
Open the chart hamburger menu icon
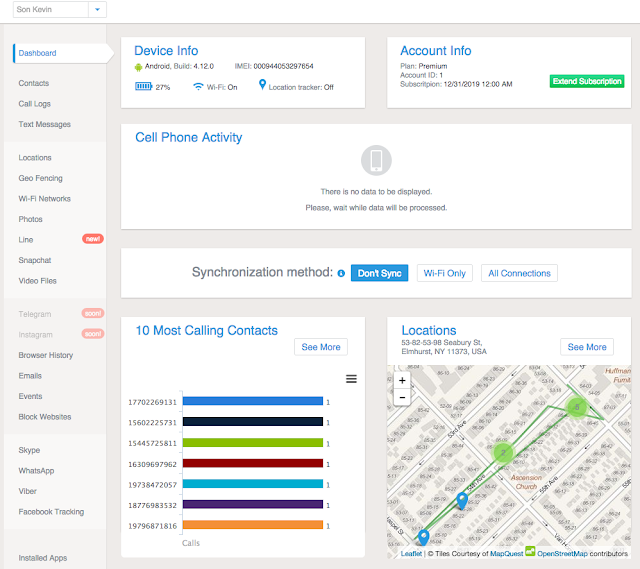[351, 379]
